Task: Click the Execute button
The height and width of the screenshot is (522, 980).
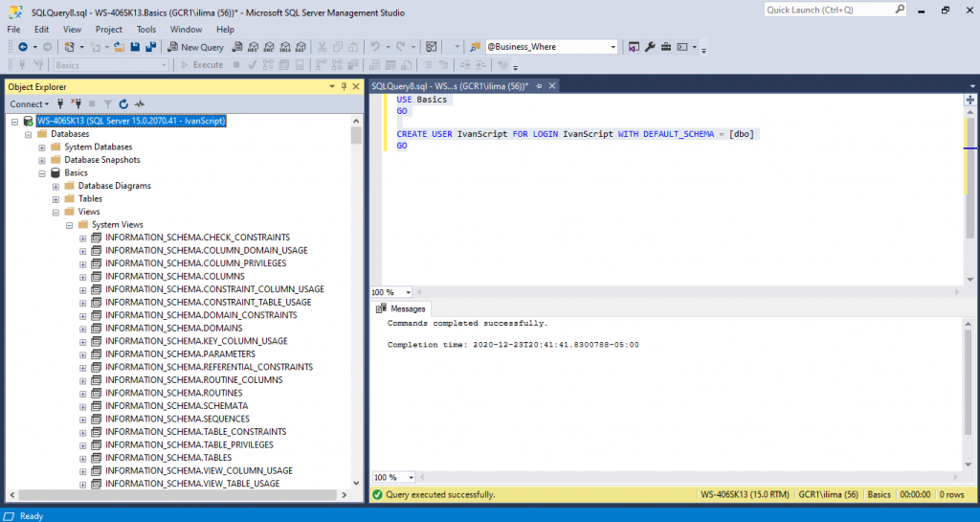Action: 202,65
